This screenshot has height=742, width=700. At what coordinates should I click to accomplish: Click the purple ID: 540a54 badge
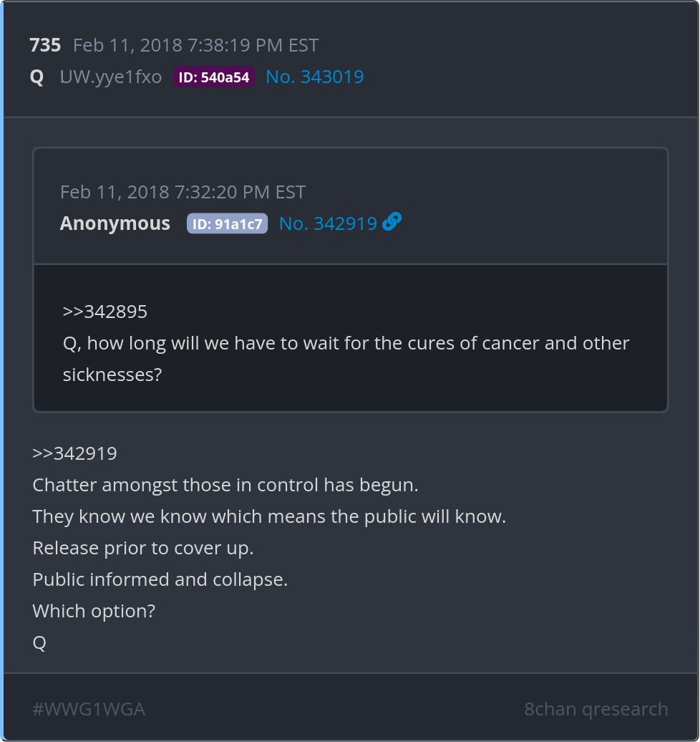213,78
